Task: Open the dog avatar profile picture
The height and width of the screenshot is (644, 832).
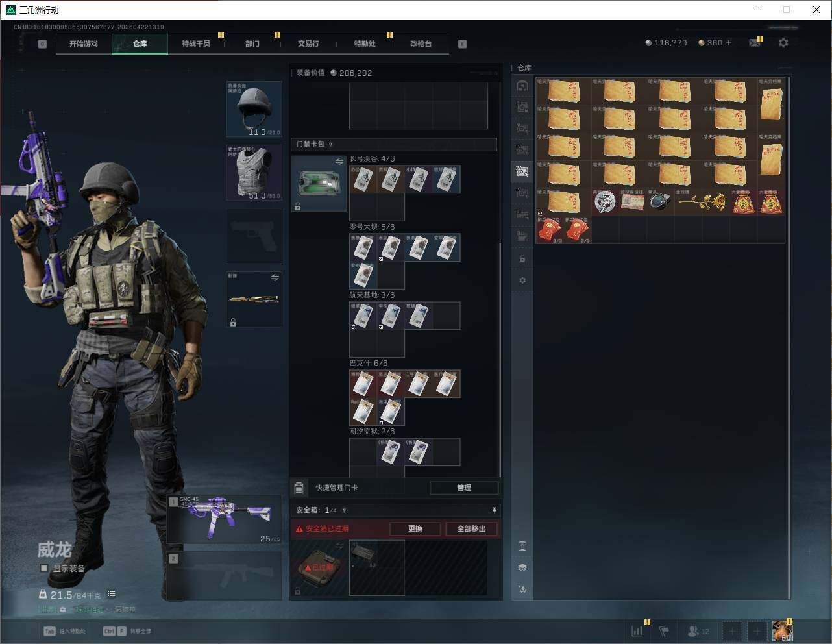Action: [782, 631]
